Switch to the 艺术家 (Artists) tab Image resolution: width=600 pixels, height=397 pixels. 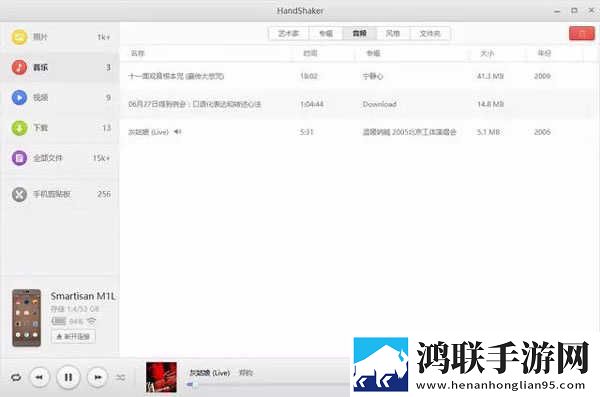click(x=289, y=34)
